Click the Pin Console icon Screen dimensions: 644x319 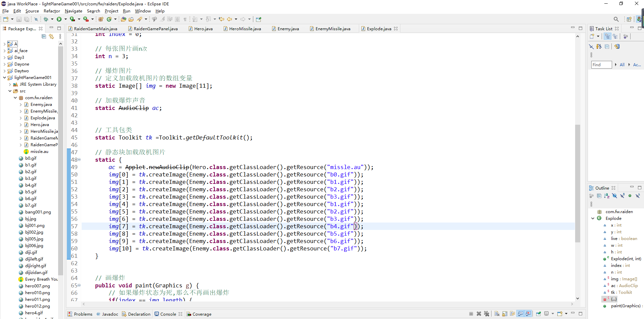pos(538,314)
